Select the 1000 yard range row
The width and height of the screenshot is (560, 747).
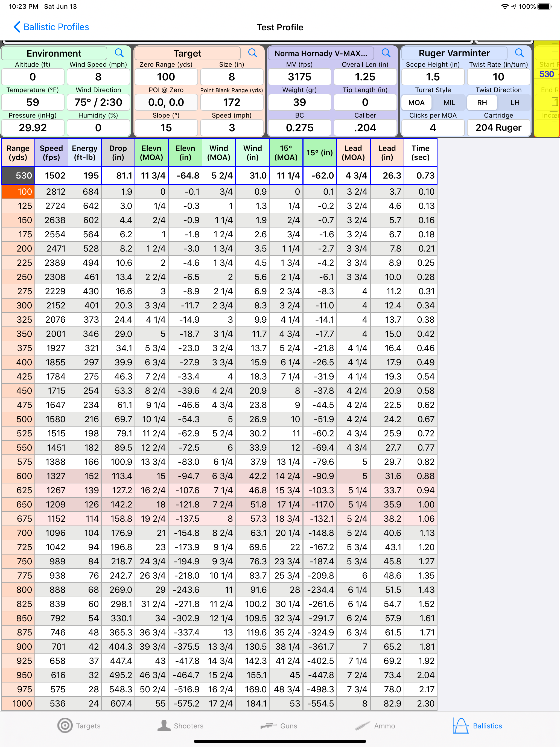coord(219,704)
